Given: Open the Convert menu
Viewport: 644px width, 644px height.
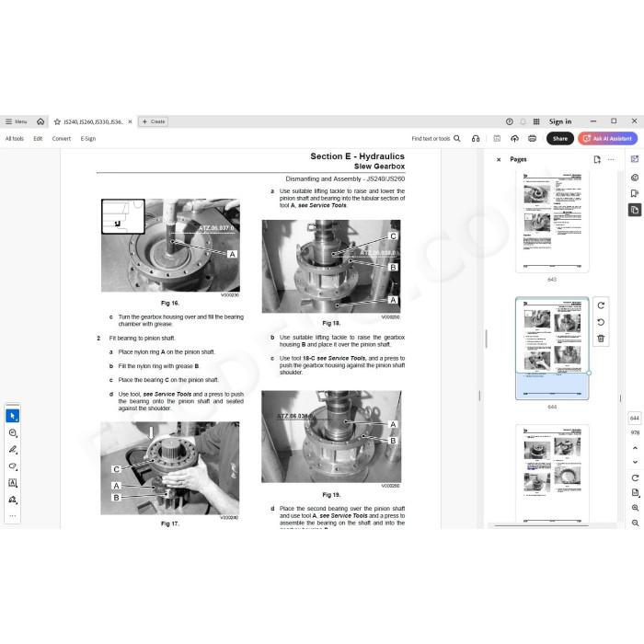Looking at the screenshot, I should click(62, 139).
